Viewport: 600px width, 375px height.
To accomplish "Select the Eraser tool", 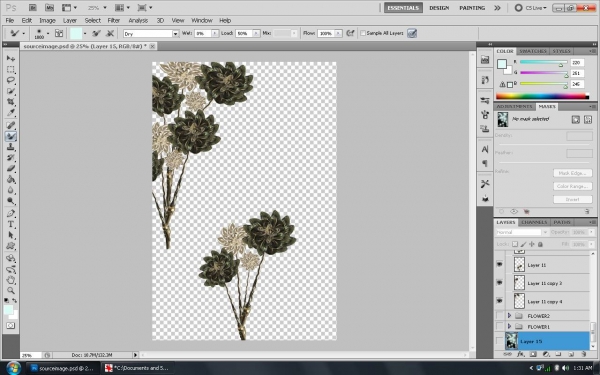I will point(11,168).
